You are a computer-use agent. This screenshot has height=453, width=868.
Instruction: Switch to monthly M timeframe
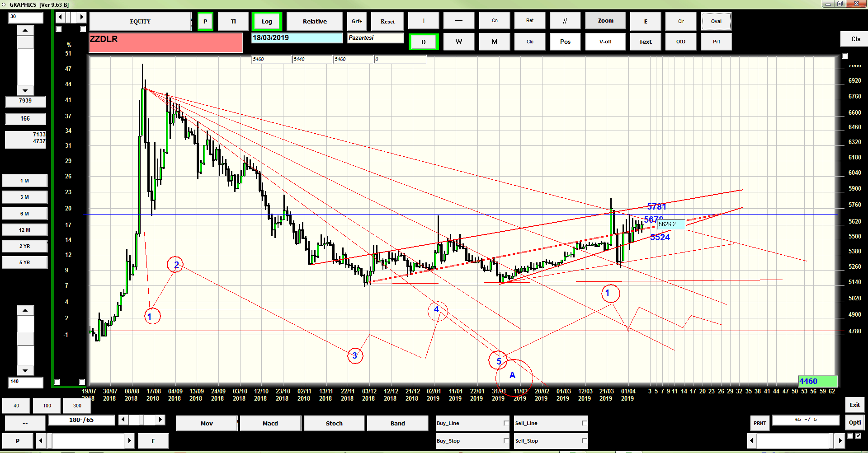(495, 42)
